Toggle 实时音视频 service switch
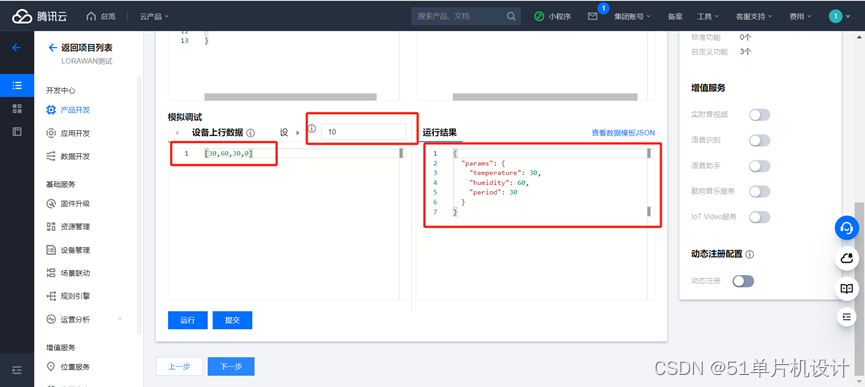This screenshot has width=865, height=387. (759, 115)
